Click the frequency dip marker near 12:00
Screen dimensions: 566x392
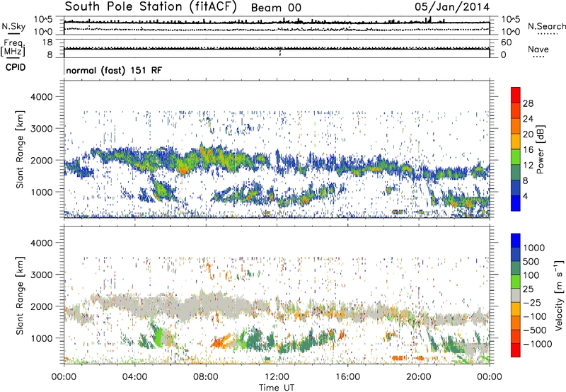point(280,52)
